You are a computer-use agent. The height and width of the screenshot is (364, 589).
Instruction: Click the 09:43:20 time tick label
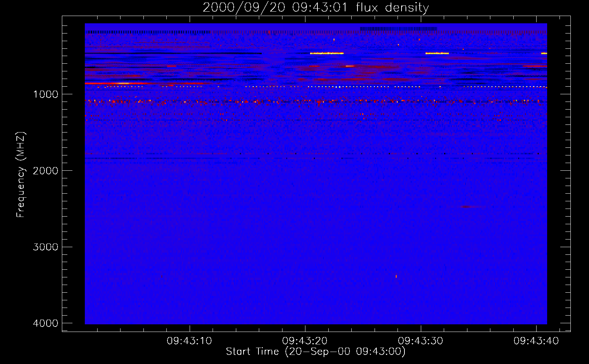(305, 341)
